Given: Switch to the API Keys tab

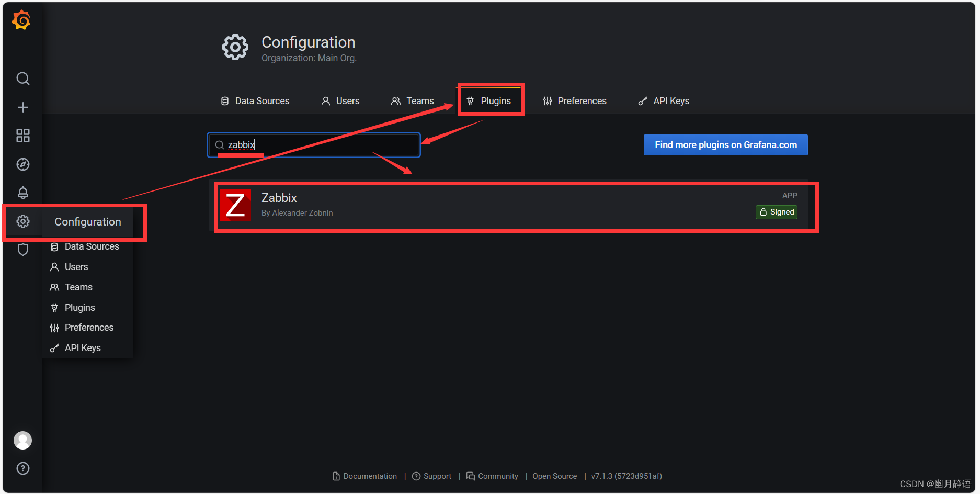Looking at the screenshot, I should point(664,101).
